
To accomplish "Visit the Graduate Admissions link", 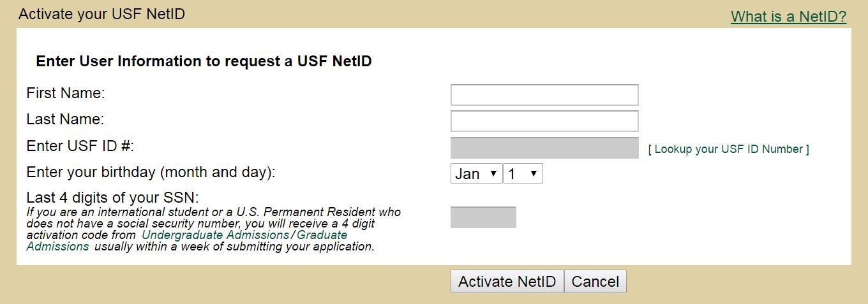I will pos(322,235).
